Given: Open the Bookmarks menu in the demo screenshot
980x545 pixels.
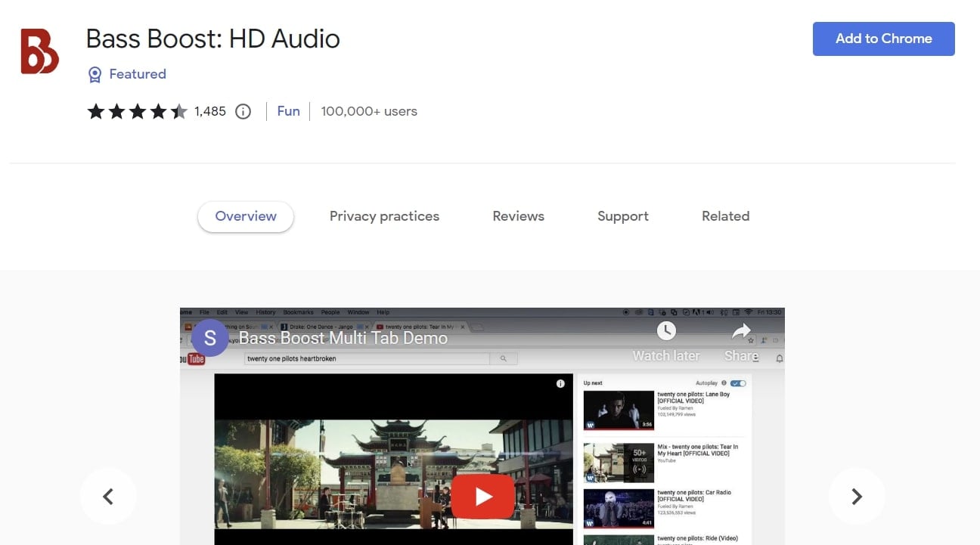Looking at the screenshot, I should [298, 312].
